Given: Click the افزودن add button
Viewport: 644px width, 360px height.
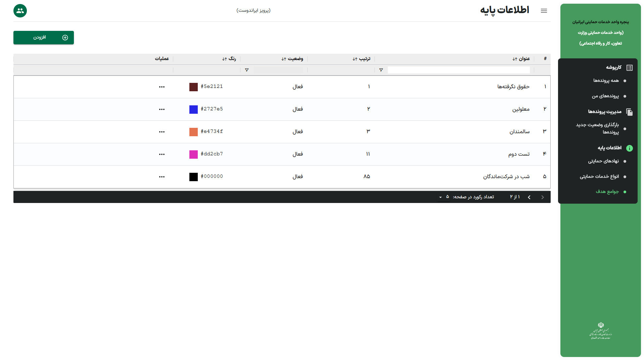Looking at the screenshot, I should point(44,38).
